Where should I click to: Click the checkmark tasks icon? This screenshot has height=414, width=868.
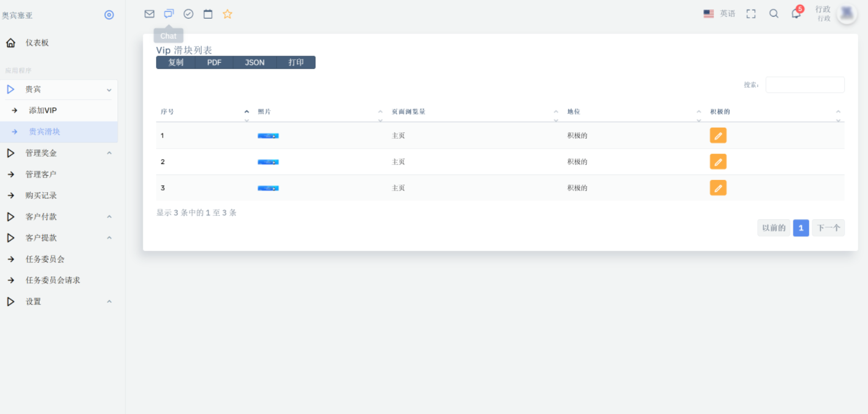pyautogui.click(x=188, y=14)
